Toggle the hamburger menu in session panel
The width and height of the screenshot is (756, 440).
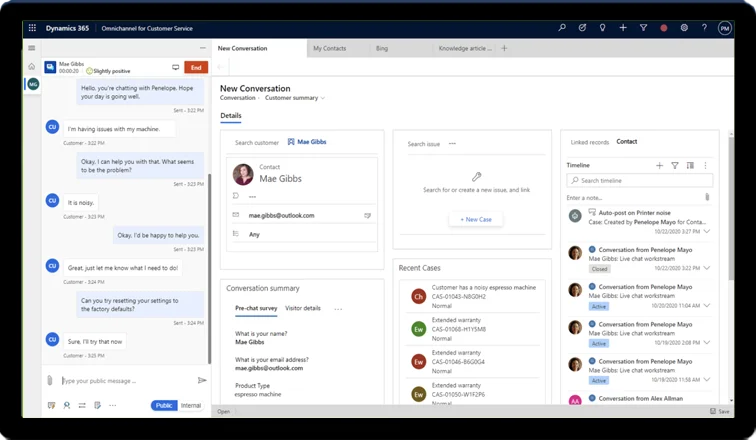(x=32, y=48)
